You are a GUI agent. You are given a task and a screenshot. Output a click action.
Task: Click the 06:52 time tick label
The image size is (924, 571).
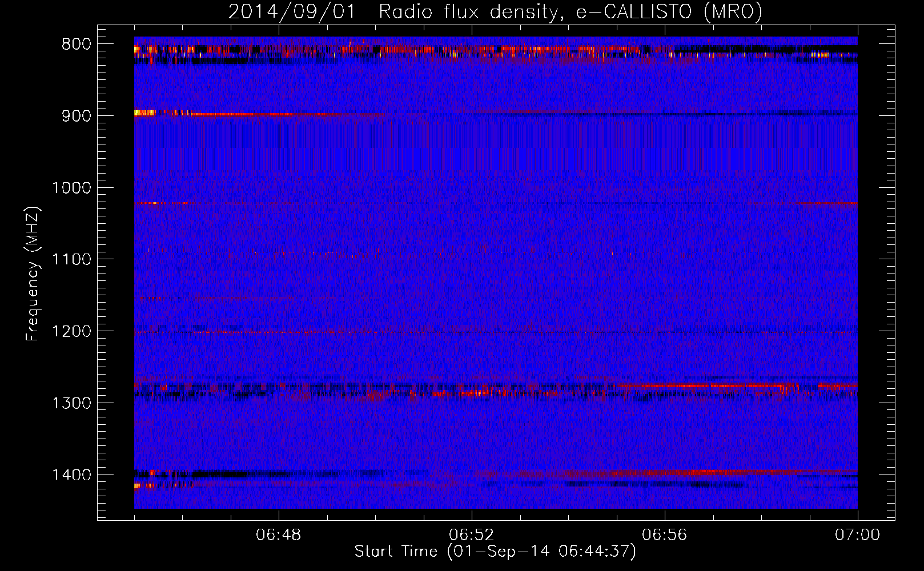pyautogui.click(x=472, y=535)
